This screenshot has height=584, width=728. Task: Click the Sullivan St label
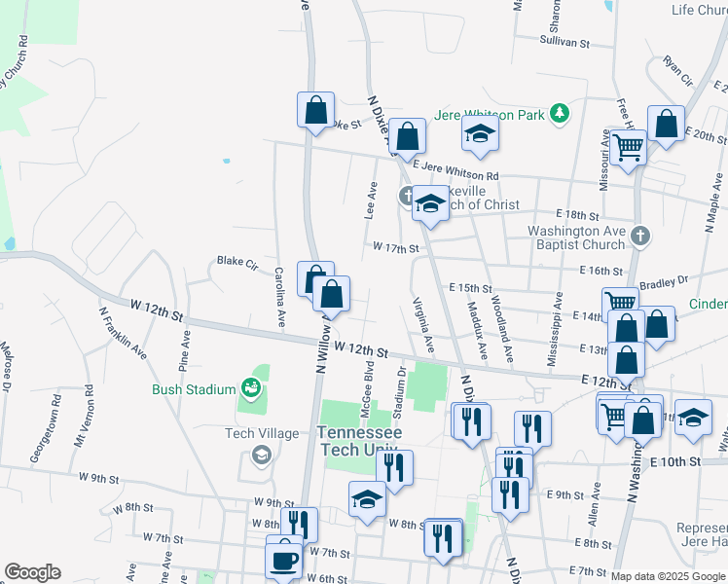pyautogui.click(x=564, y=42)
